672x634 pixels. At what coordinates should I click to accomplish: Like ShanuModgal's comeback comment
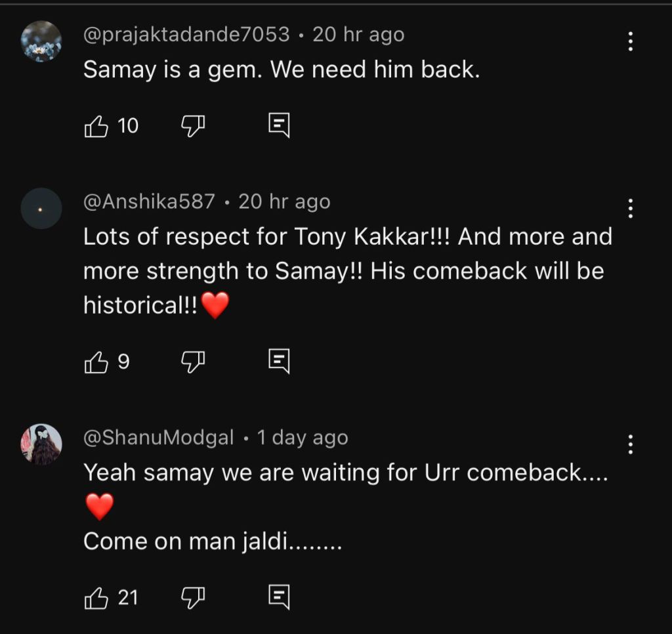click(x=96, y=597)
